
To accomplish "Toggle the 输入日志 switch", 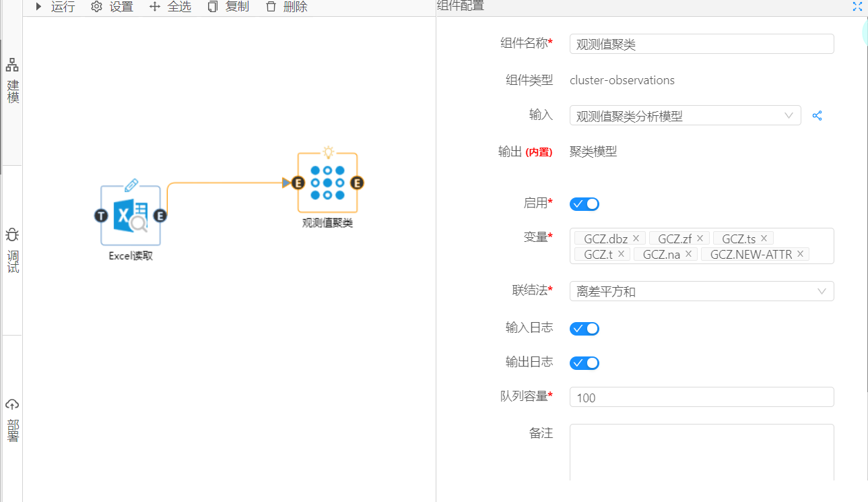I will [584, 329].
